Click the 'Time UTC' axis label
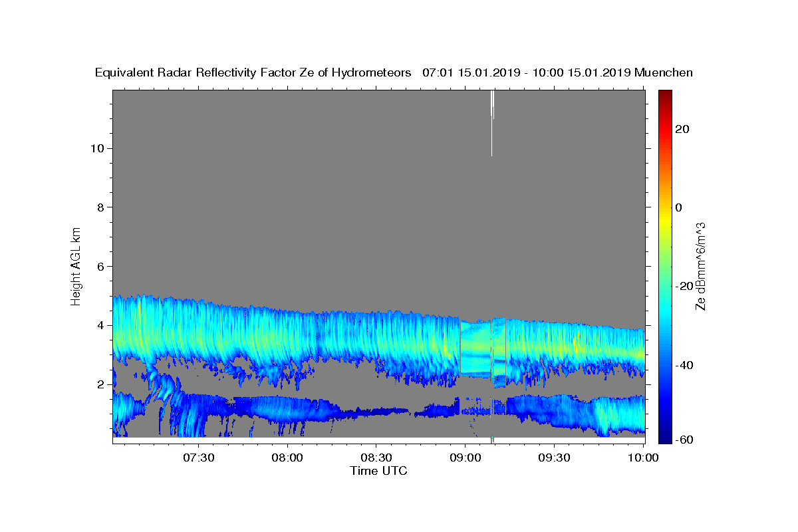Image resolution: width=798 pixels, height=532 pixels. 378,471
